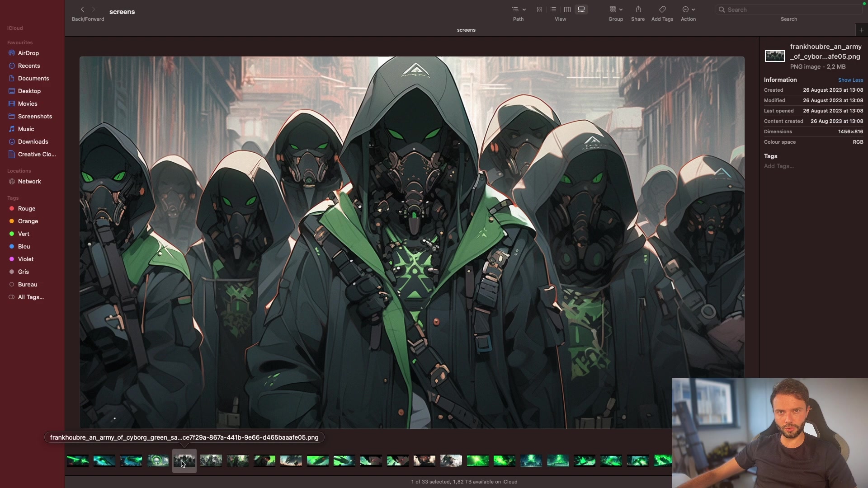Image resolution: width=868 pixels, height=488 pixels.
Task: Expand the Path dropdown menu
Action: tap(518, 9)
